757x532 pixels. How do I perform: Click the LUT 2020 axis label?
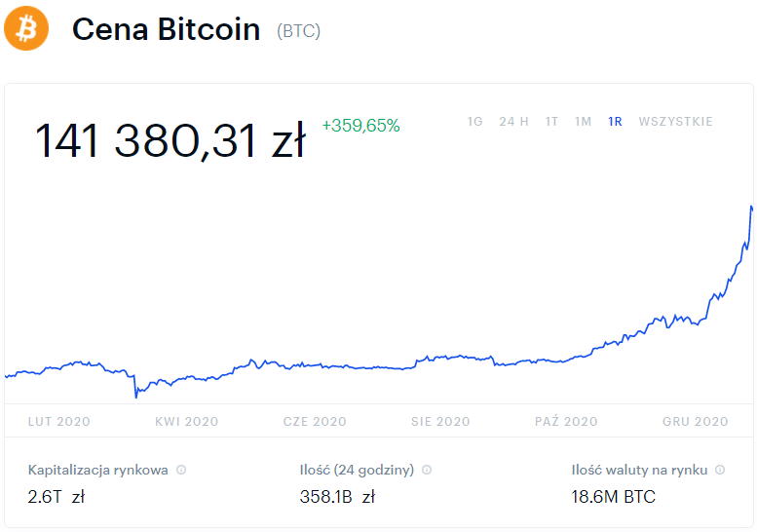[x=59, y=422]
